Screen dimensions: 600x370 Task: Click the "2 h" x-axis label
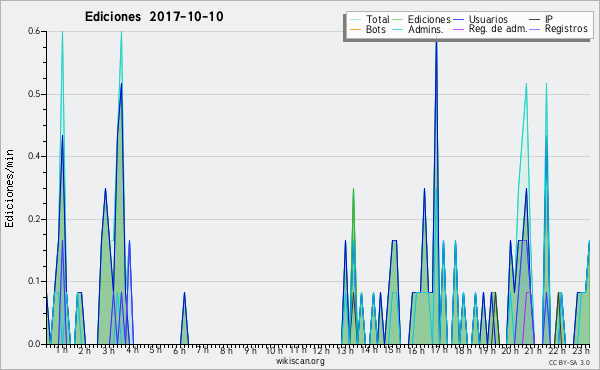pos(85,350)
